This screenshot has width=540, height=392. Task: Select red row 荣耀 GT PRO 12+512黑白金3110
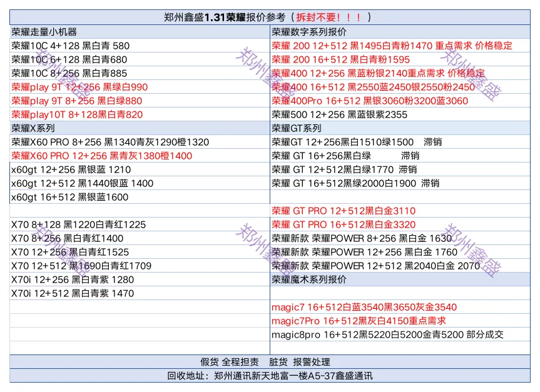point(400,211)
